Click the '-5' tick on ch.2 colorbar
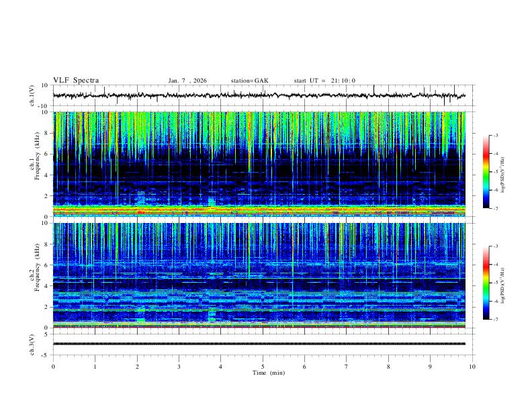The height and width of the screenshot is (411, 532). [x=496, y=283]
